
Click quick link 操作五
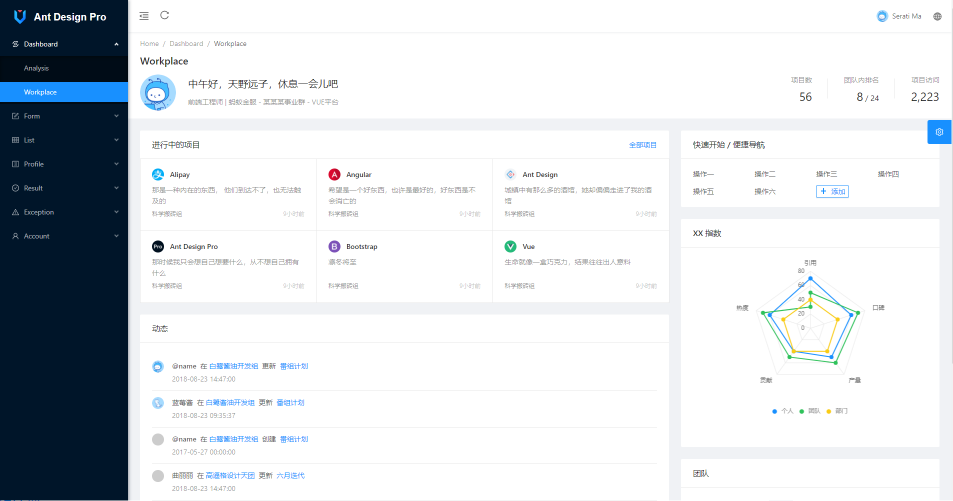[703, 192]
